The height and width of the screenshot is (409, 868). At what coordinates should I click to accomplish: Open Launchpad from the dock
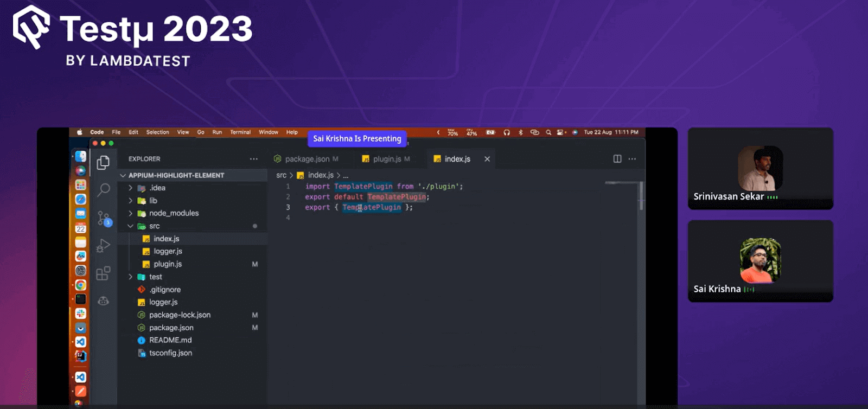click(81, 185)
